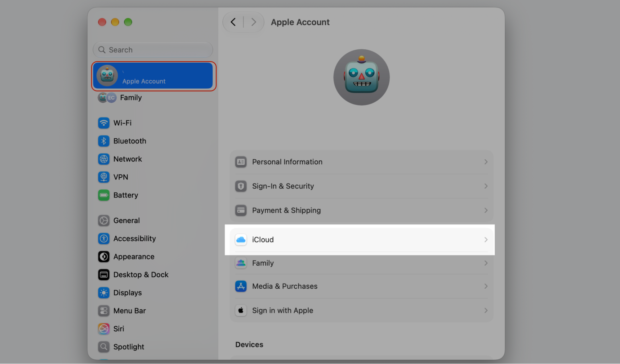The height and width of the screenshot is (364, 620).
Task: Minimize window with yellow button
Action: (x=115, y=22)
